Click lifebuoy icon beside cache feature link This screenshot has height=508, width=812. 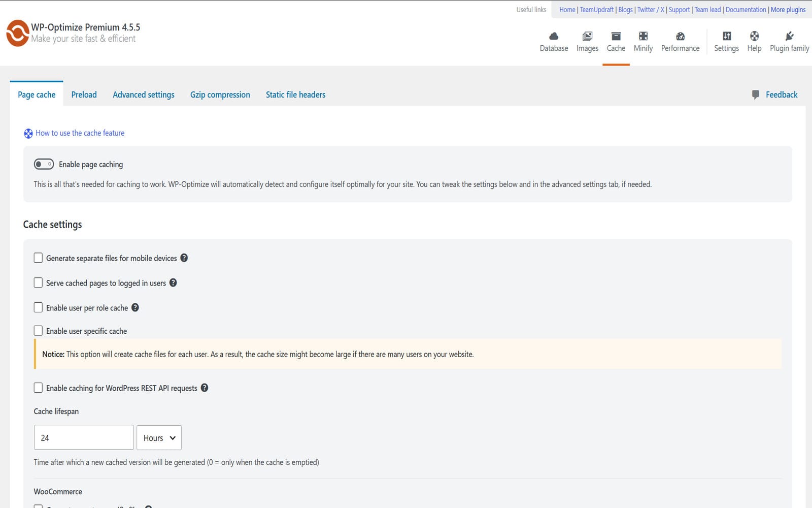pyautogui.click(x=28, y=134)
